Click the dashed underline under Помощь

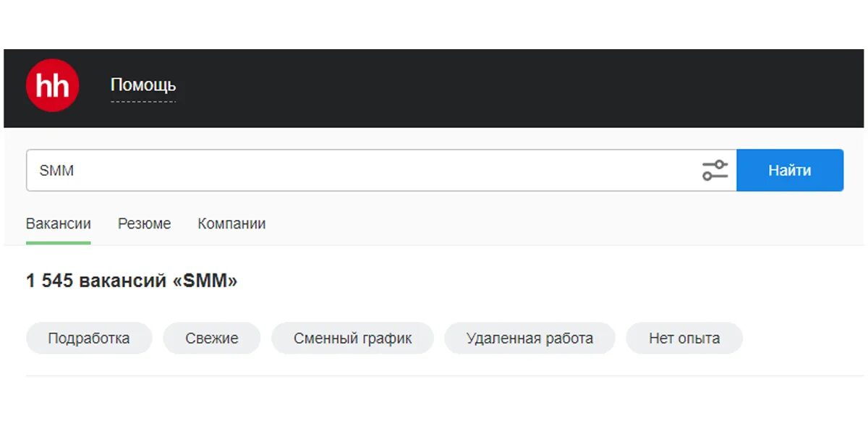(143, 101)
